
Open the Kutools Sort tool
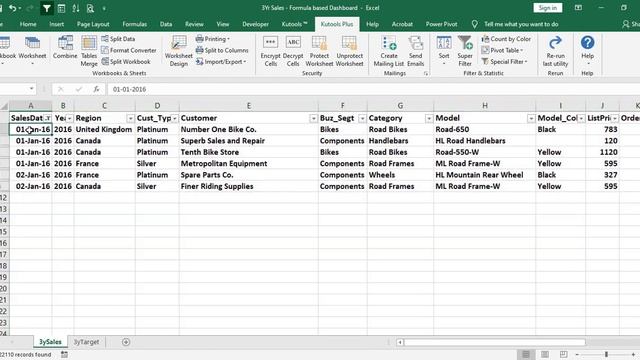(x=444, y=51)
